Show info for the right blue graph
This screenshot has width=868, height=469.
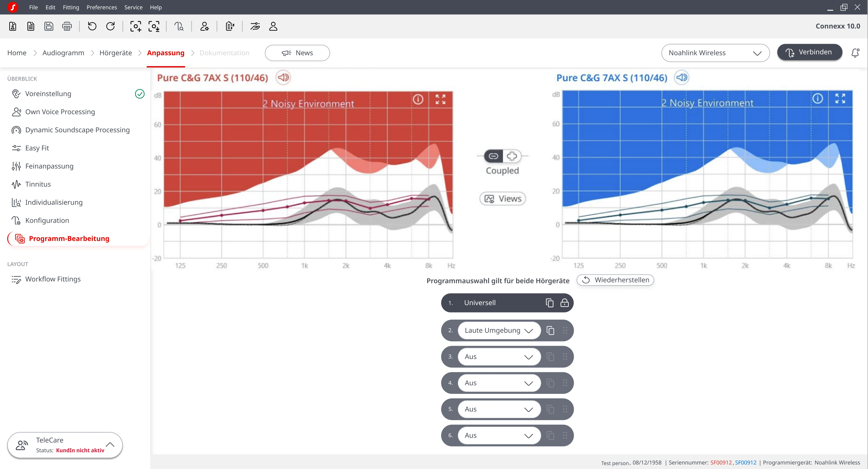[818, 98]
